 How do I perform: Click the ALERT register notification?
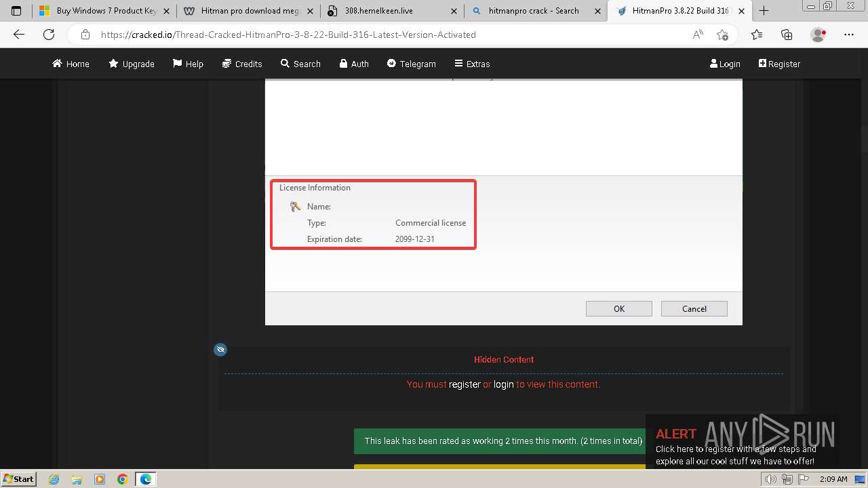coord(742,442)
